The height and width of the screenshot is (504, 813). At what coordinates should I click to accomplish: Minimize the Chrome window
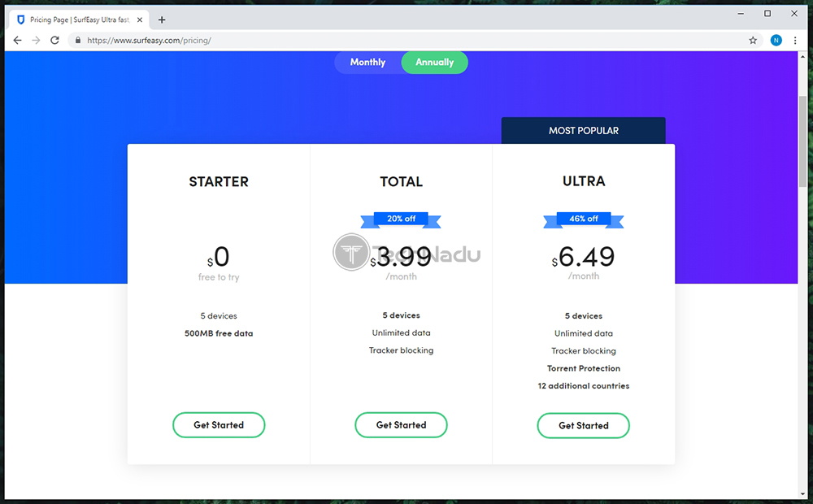point(741,14)
